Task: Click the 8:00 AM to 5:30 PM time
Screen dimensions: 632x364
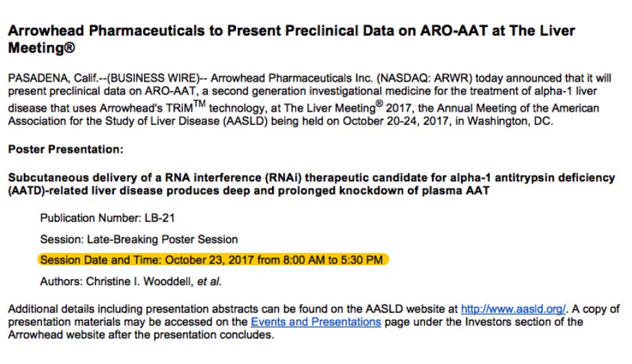Action: [x=333, y=260]
